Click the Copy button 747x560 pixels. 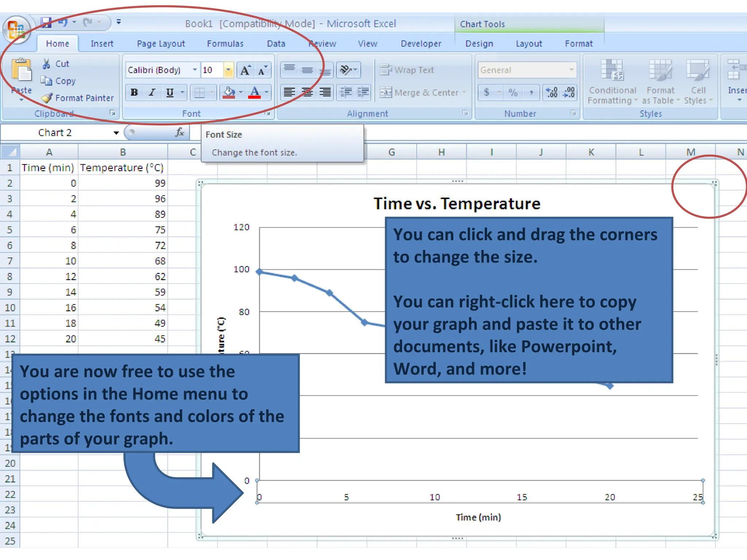click(x=58, y=81)
